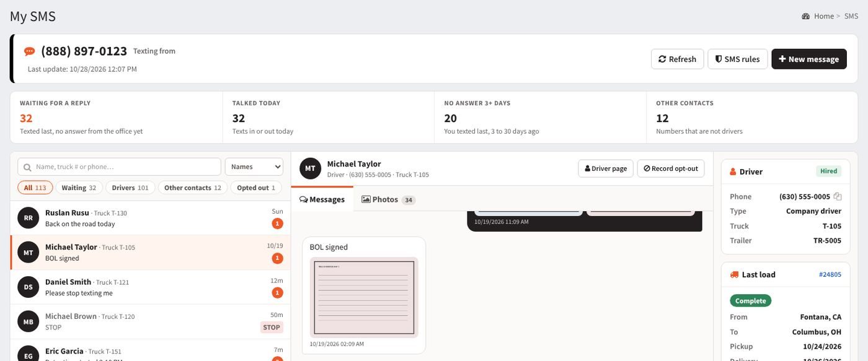Image resolution: width=868 pixels, height=361 pixels.
Task: Click the MT avatar in conversation header
Action: point(310,168)
